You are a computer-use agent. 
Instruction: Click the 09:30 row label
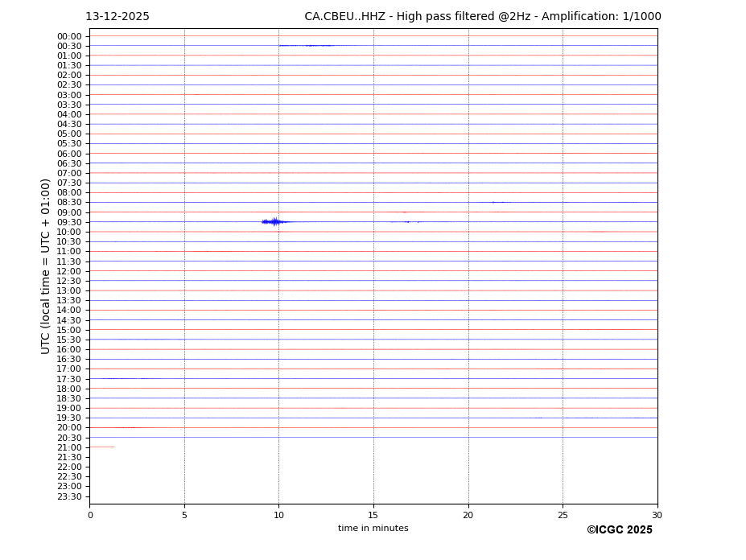click(69, 222)
